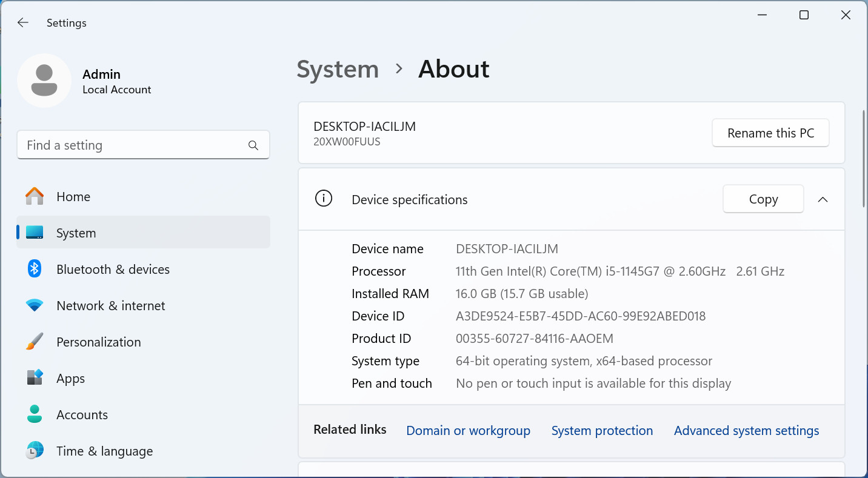Click System in the breadcrumb
Screen dimensions: 868x478
click(338, 69)
